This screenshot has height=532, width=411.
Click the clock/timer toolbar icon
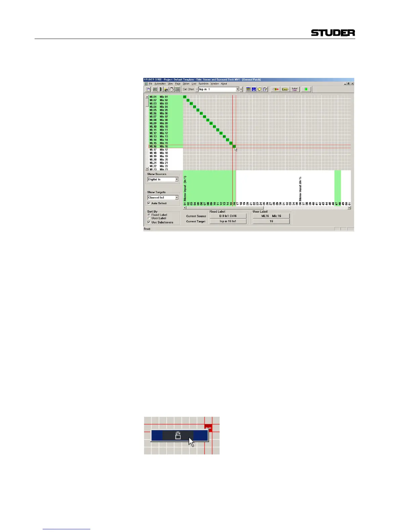tap(172, 89)
